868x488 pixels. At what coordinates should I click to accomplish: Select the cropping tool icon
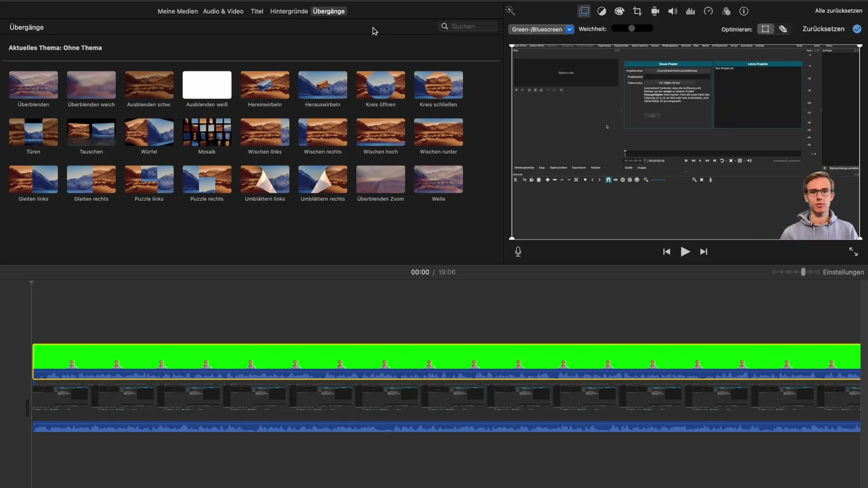pos(637,11)
